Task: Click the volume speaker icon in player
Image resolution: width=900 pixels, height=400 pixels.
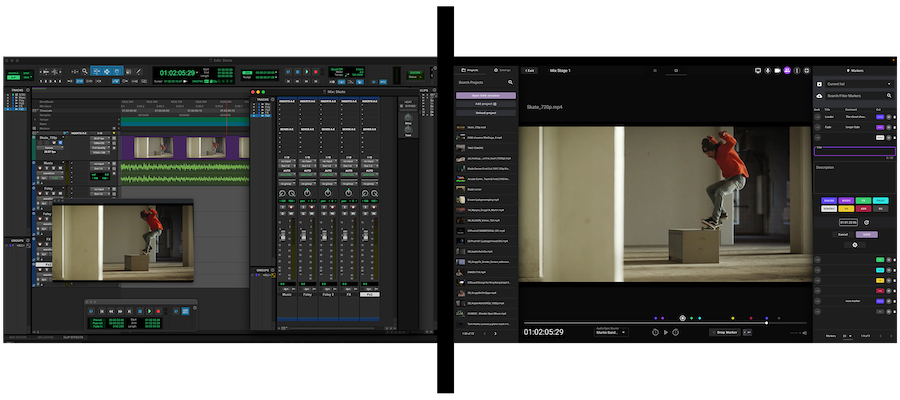Action: tap(805, 333)
